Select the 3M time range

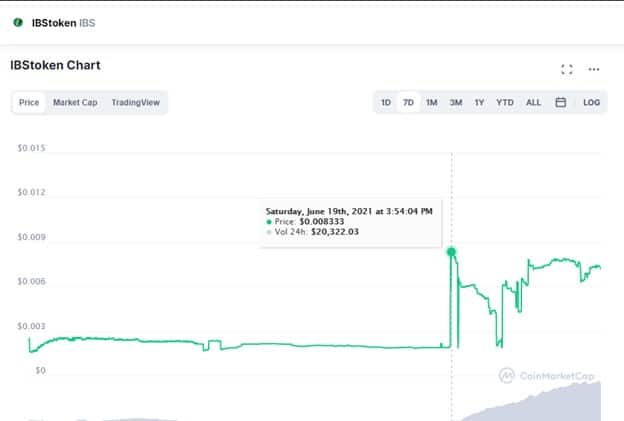pos(456,102)
